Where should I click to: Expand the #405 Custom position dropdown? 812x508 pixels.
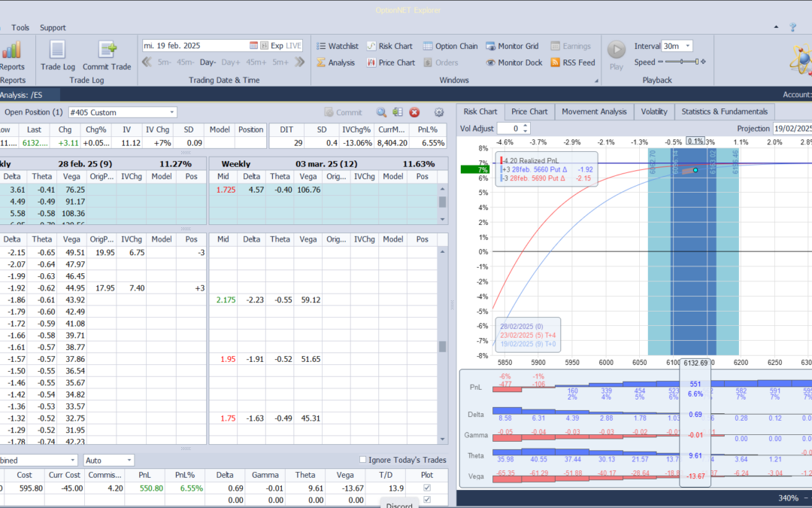172,112
